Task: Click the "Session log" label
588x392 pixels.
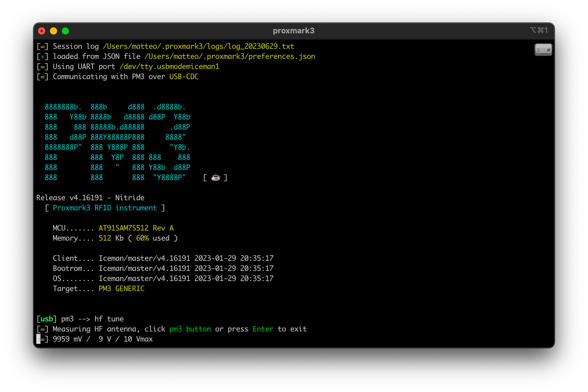Action: [76, 46]
